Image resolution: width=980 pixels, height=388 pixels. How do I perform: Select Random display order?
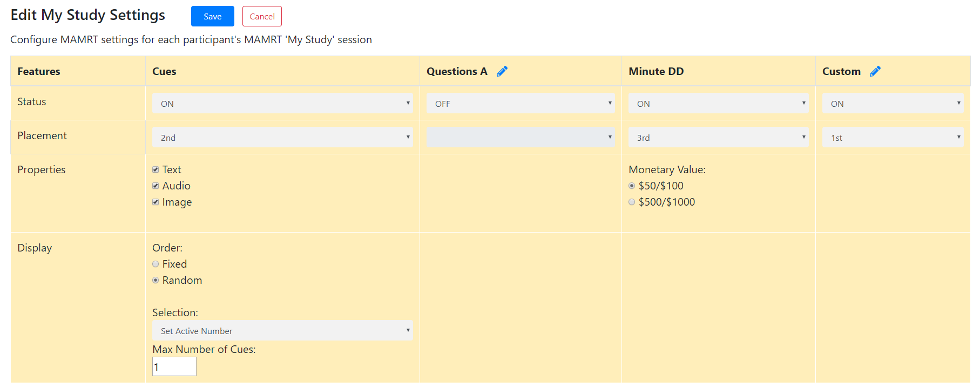pyautogui.click(x=156, y=280)
